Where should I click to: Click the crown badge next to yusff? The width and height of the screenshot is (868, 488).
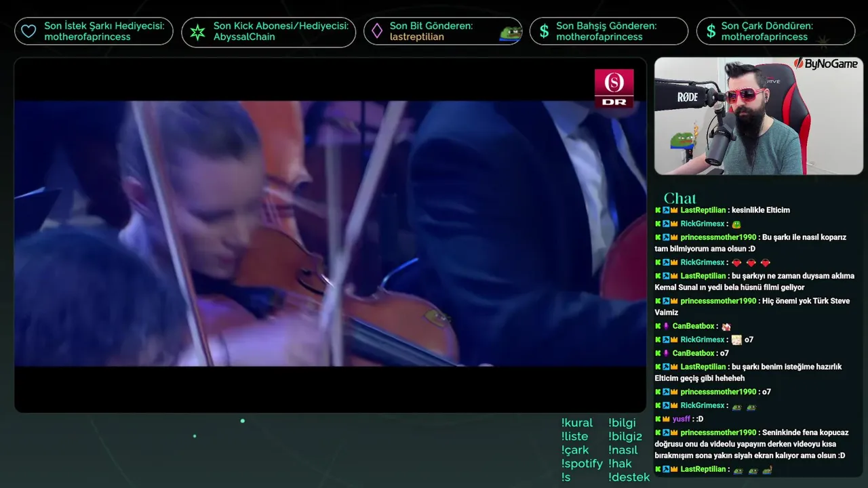click(x=666, y=419)
